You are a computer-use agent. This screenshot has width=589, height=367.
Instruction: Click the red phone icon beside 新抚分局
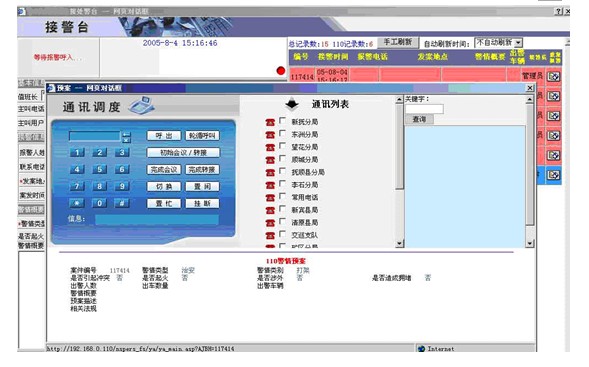[x=270, y=122]
